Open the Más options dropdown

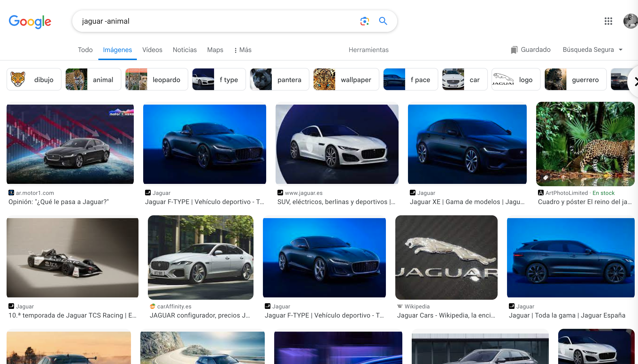pyautogui.click(x=242, y=50)
